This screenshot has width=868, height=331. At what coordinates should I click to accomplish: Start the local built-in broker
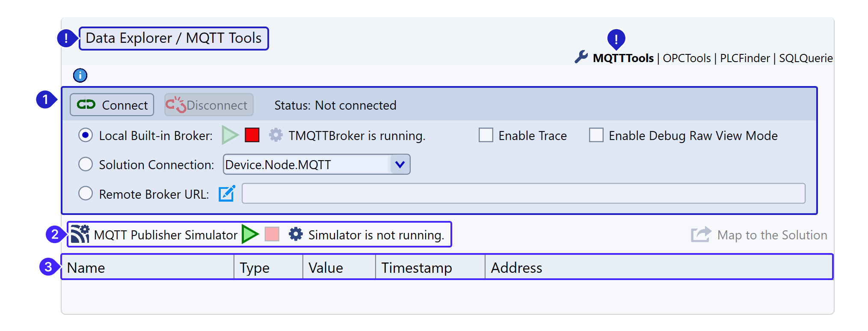[230, 135]
